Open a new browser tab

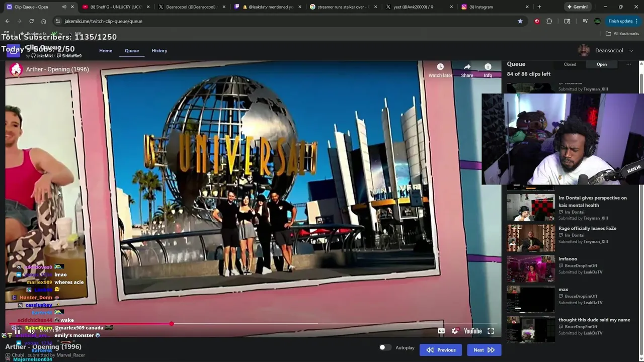pyautogui.click(x=539, y=7)
